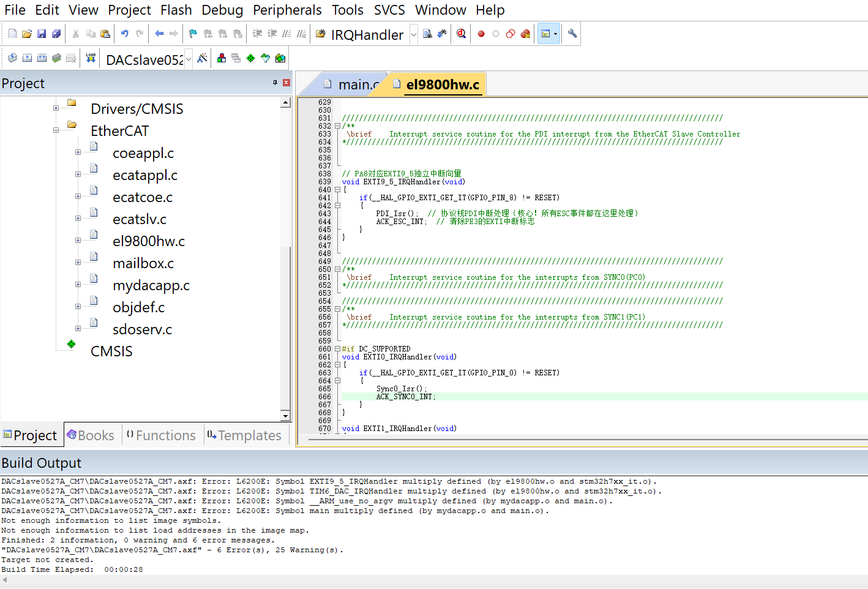Expand the ecatslv.c file node

click(x=78, y=219)
